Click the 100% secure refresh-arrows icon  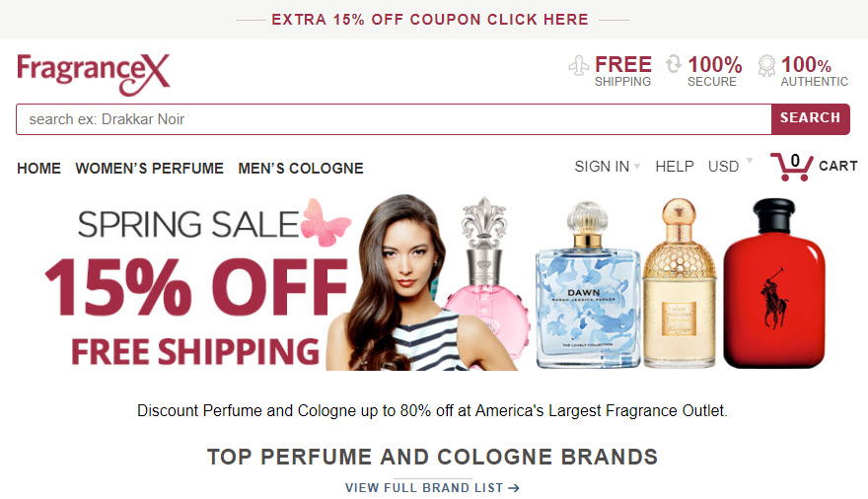[x=673, y=64]
